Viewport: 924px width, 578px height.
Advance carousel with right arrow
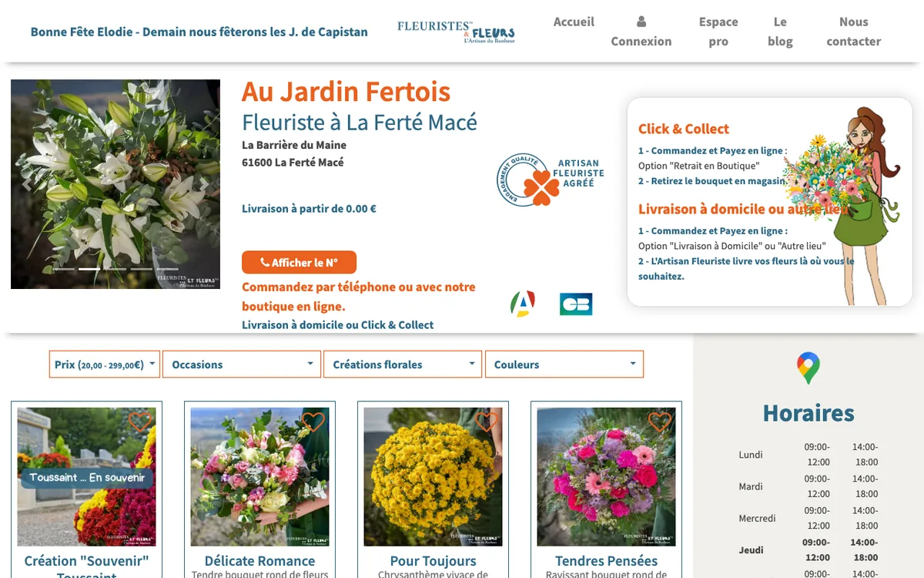click(x=205, y=184)
